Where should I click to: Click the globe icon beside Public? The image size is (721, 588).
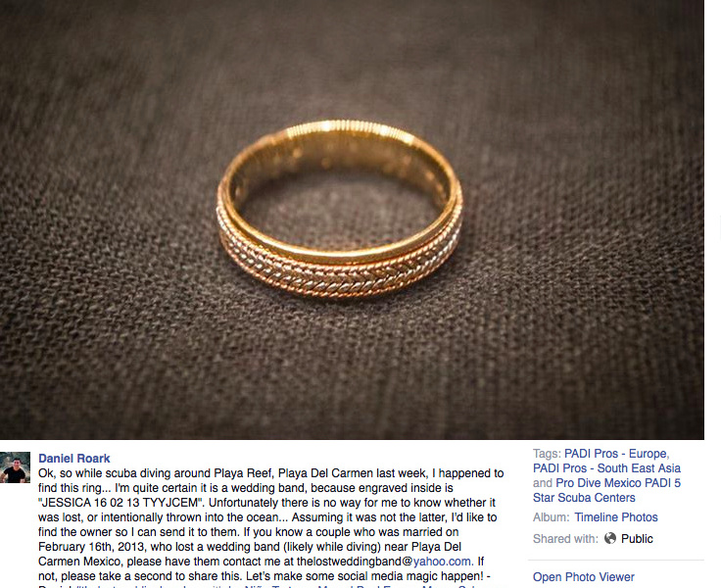click(x=609, y=538)
